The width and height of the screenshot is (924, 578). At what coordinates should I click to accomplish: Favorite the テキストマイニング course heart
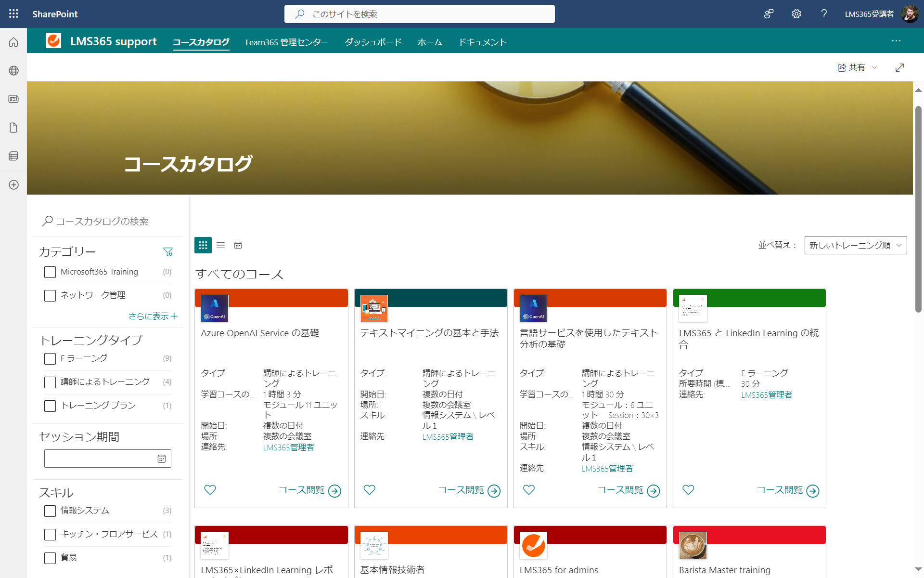click(x=370, y=490)
